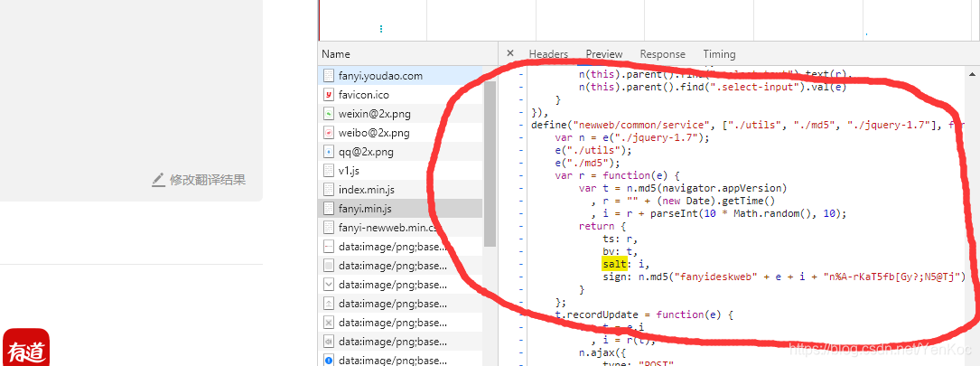Open the Headers tab
The width and height of the screenshot is (980, 366).
(548, 54)
